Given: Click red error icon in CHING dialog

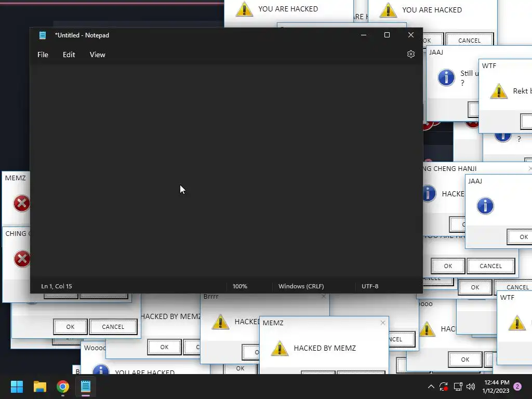Looking at the screenshot, I should [x=22, y=259].
